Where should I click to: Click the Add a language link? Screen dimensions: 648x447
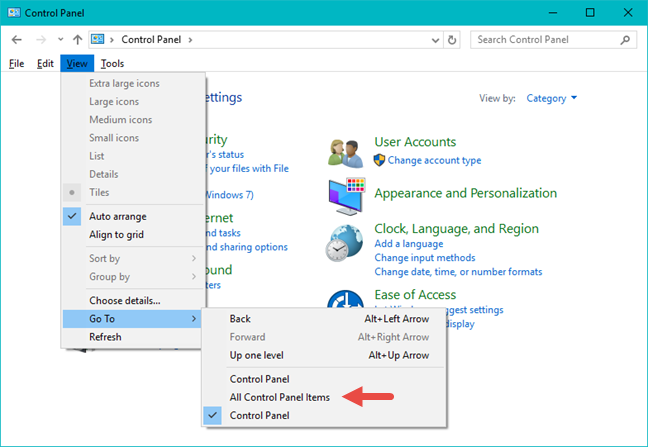[x=410, y=244]
